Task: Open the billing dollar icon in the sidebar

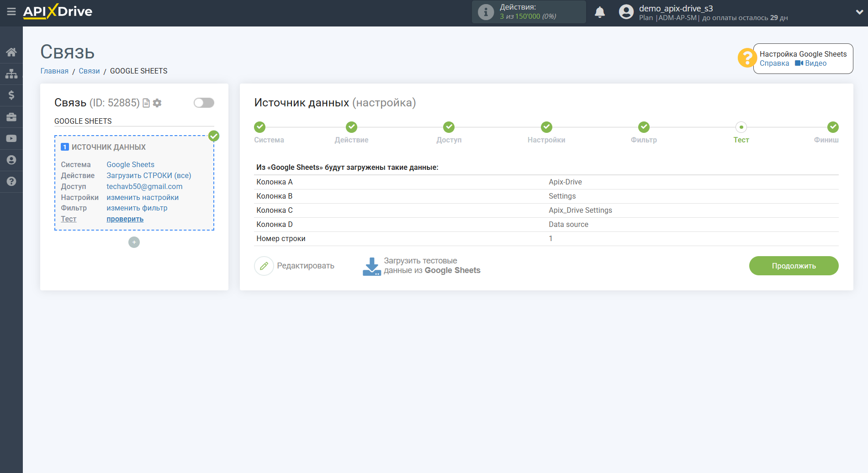Action: tap(11, 95)
